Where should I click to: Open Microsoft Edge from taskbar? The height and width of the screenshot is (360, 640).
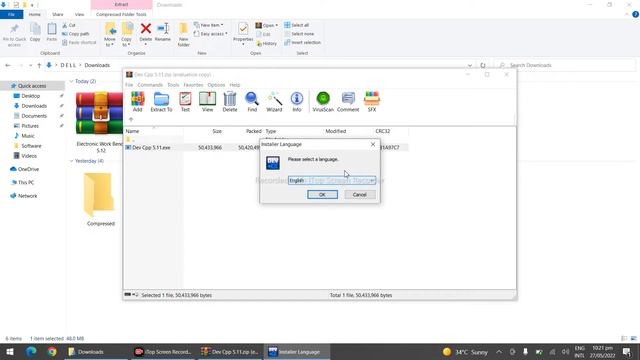point(31,351)
